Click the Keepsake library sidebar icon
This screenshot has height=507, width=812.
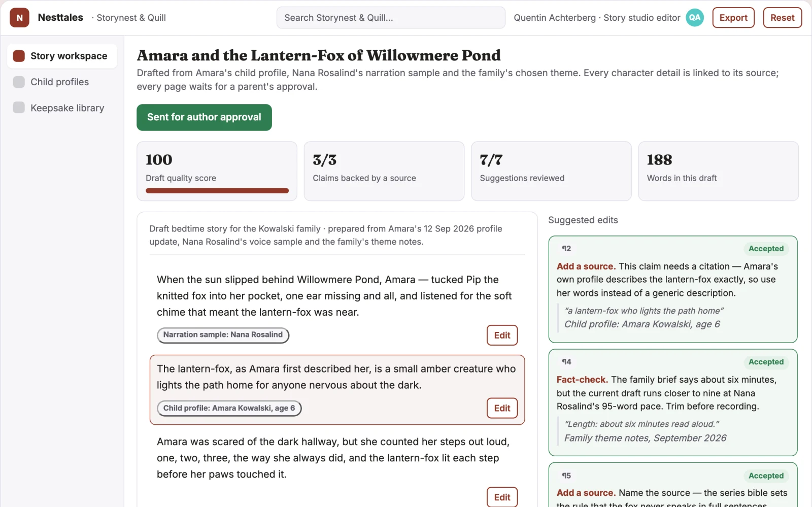19,108
